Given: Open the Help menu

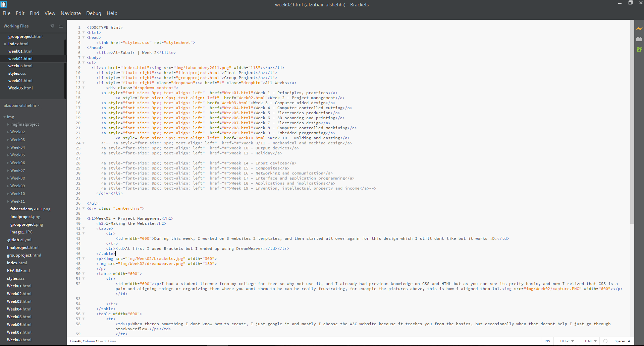Looking at the screenshot, I should tap(112, 13).
